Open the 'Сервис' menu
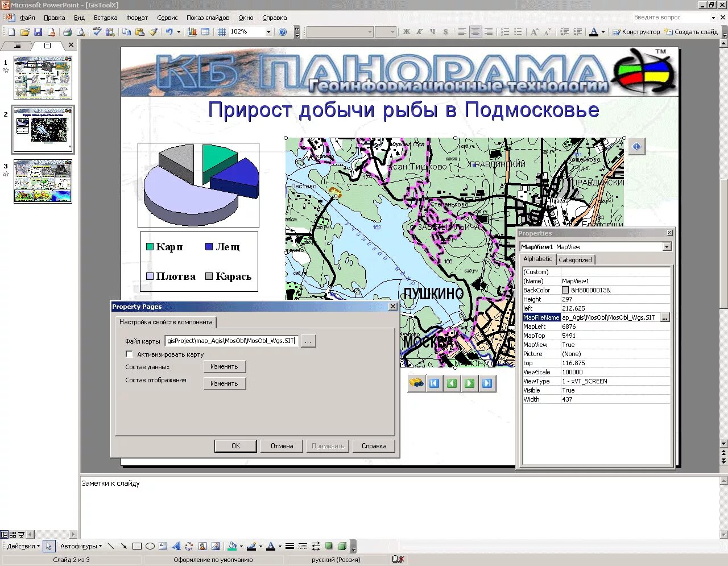This screenshot has height=566, width=728. [x=167, y=18]
